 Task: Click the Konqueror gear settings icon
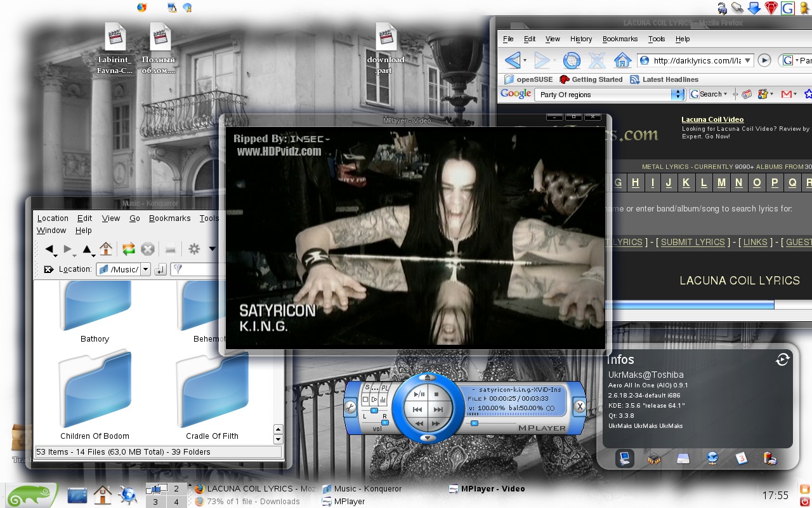click(195, 249)
